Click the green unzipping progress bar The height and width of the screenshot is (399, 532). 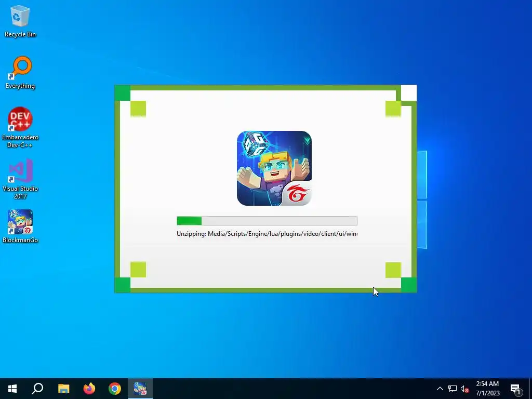point(267,221)
